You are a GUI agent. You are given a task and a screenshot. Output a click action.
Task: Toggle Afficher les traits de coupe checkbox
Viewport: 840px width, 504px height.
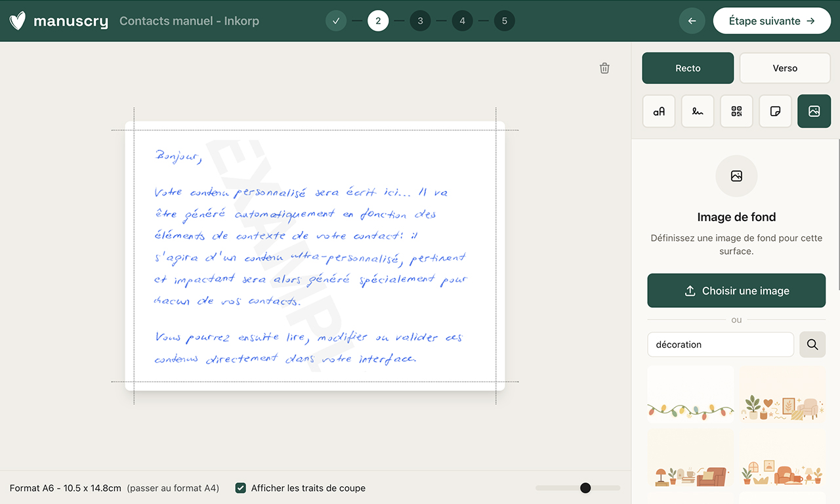pyautogui.click(x=241, y=488)
